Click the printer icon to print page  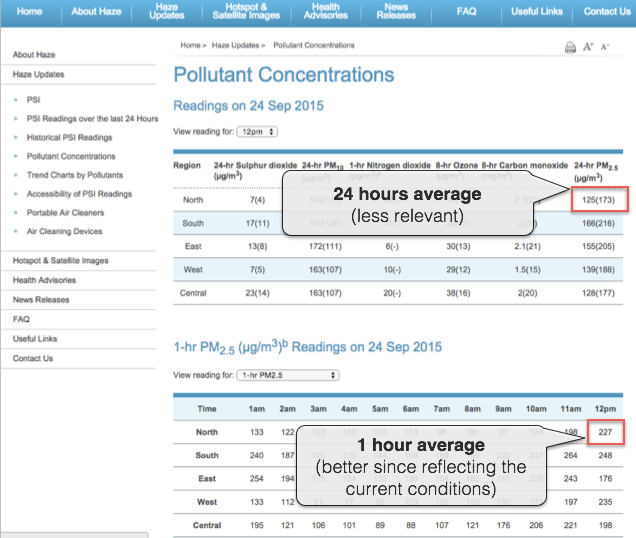pos(570,47)
